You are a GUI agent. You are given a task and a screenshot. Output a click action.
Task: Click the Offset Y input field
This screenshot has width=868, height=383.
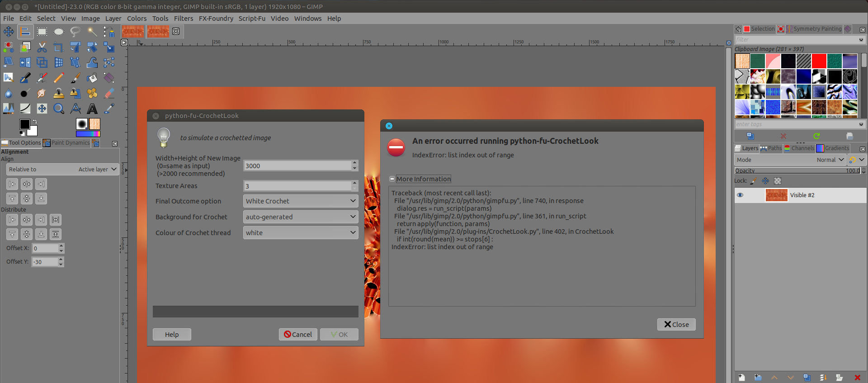pos(45,262)
